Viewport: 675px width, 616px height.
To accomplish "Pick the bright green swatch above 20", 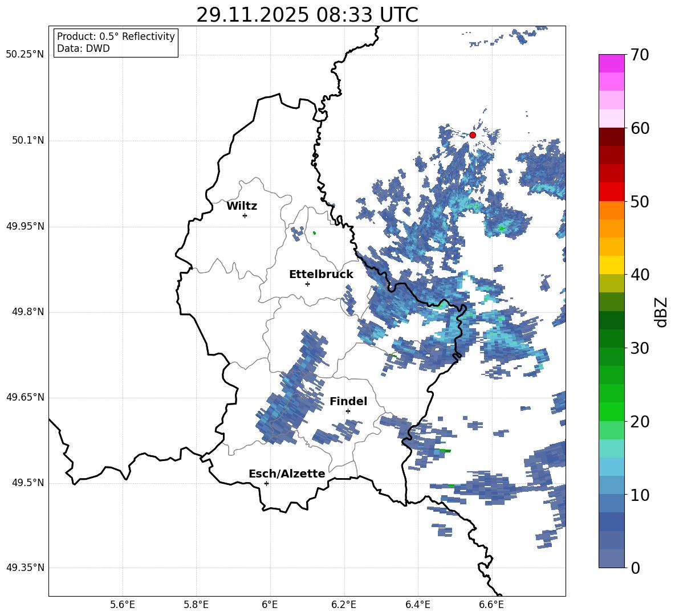I will click(x=611, y=411).
